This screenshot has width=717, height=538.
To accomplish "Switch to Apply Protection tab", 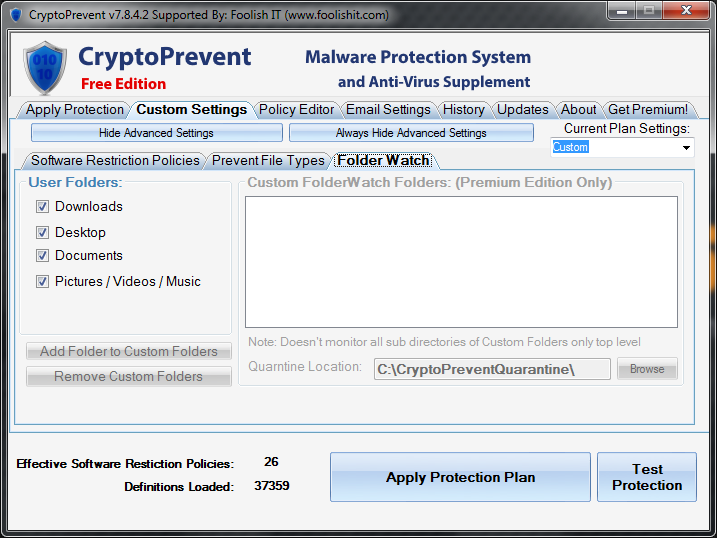I will click(x=75, y=110).
